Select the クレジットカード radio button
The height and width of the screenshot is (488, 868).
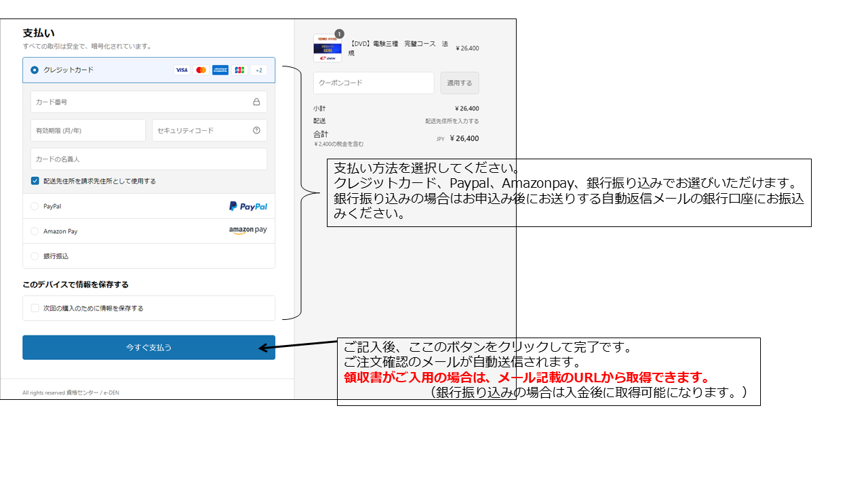(35, 70)
